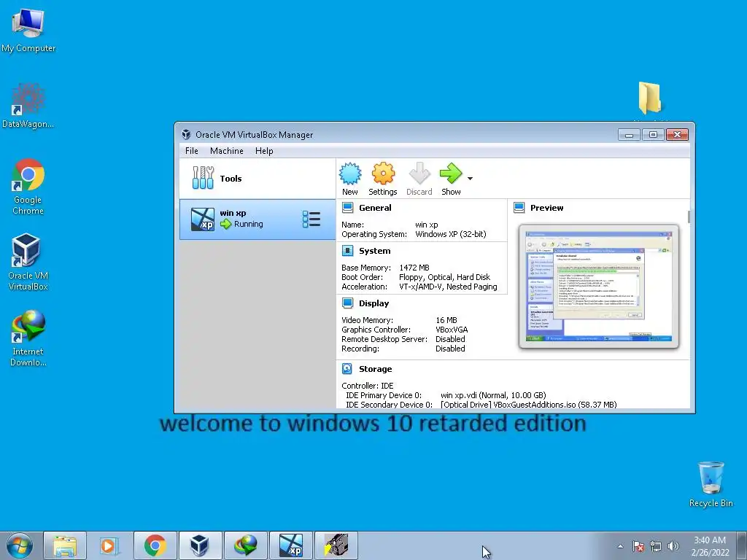Screen dimensions: 747x560
Task: Switch to VirtualBox Manager taskbar button
Action: pyautogui.click(x=200, y=545)
